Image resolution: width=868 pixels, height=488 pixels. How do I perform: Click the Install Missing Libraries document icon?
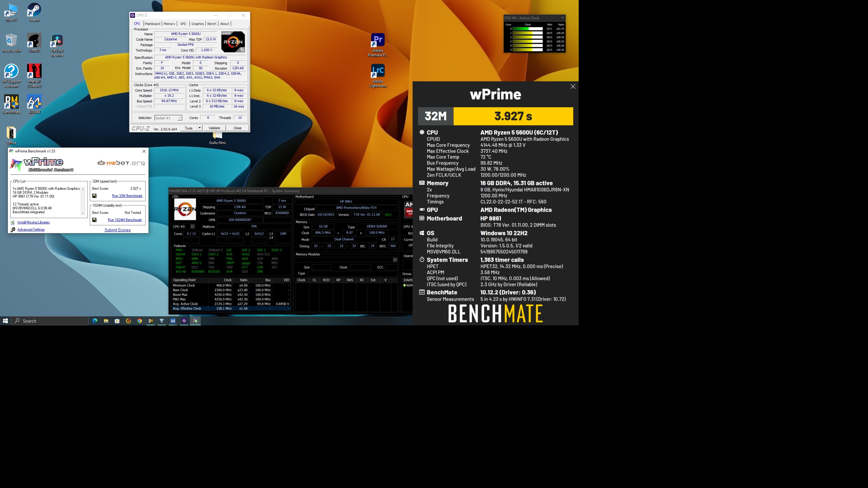point(12,222)
